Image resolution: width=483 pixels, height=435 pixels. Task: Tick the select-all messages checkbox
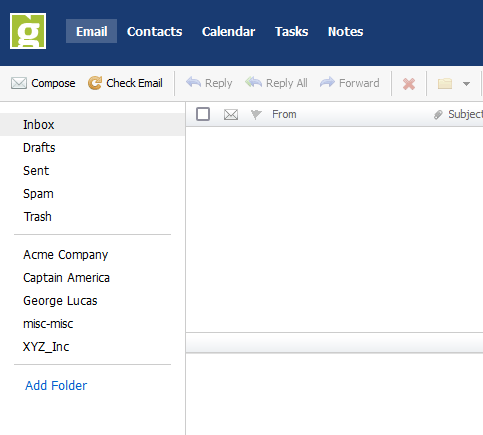pos(203,114)
